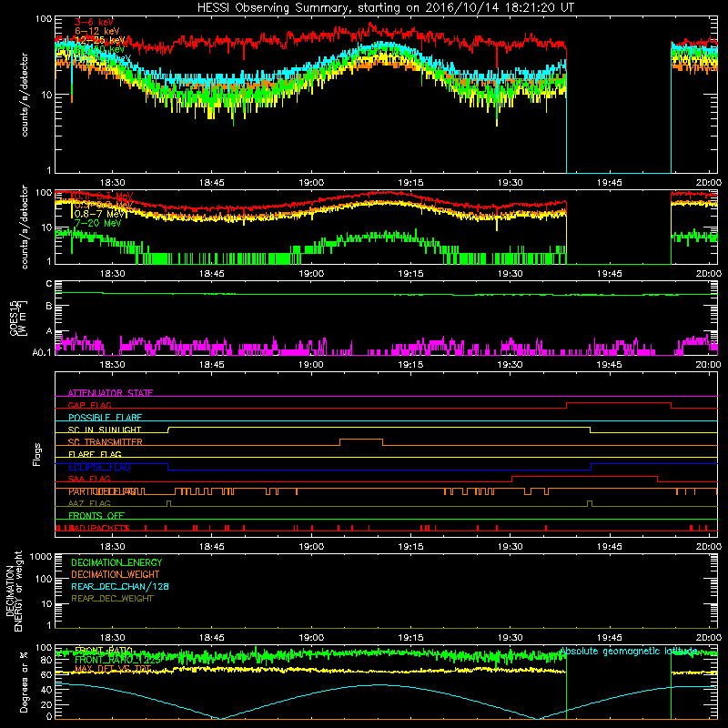Click the SC_TRANSMITTER flag label
Screen dimensions: 728x728
click(x=106, y=441)
